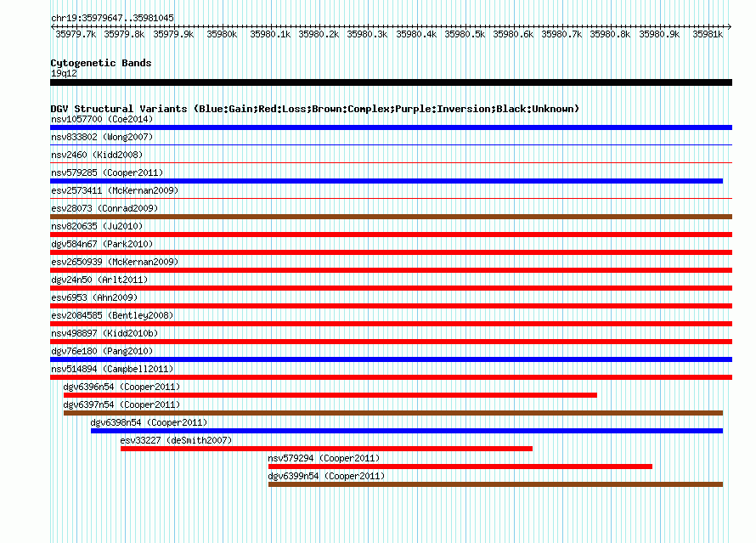Click the esv2084585 (Bentley2008) label
756x543 pixels.
click(112, 315)
